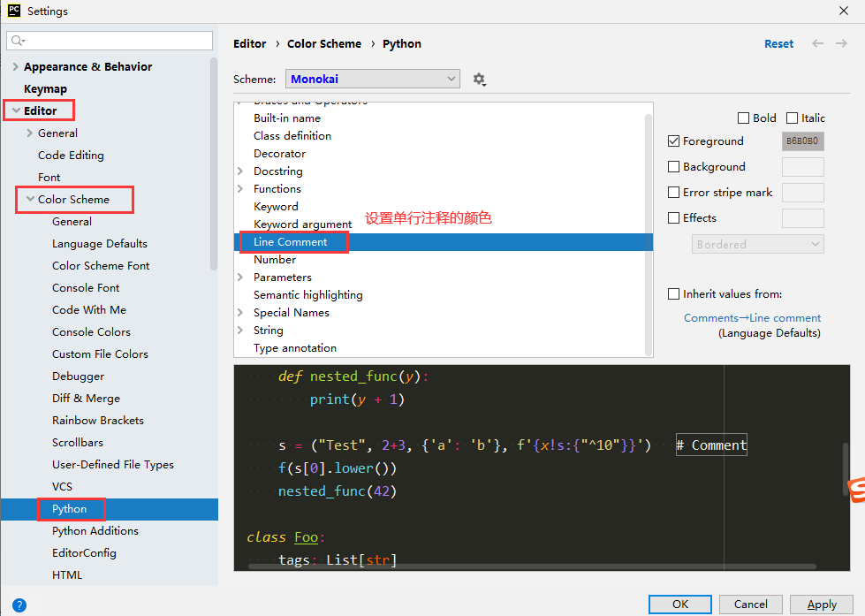Click the forward navigation arrow
The image size is (865, 616).
[841, 43]
